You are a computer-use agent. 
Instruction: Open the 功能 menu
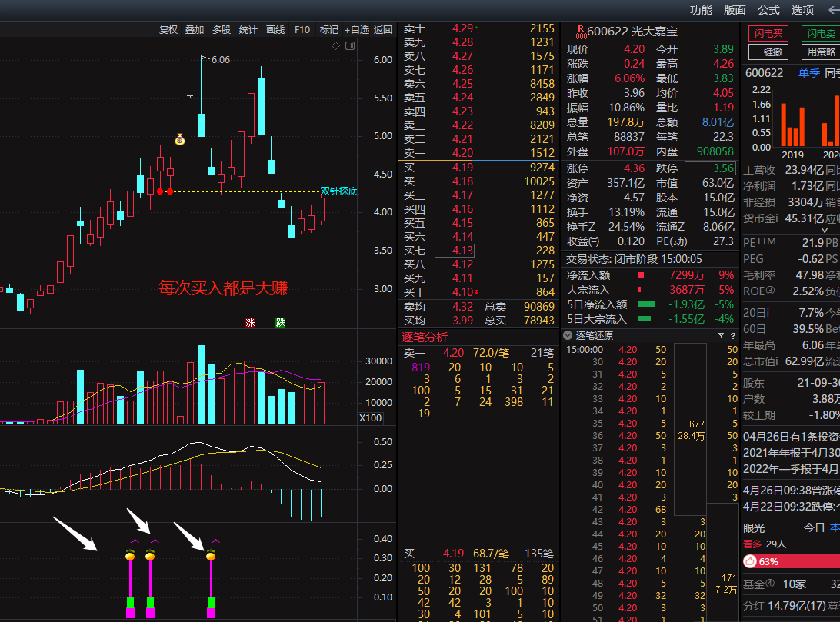click(x=701, y=10)
